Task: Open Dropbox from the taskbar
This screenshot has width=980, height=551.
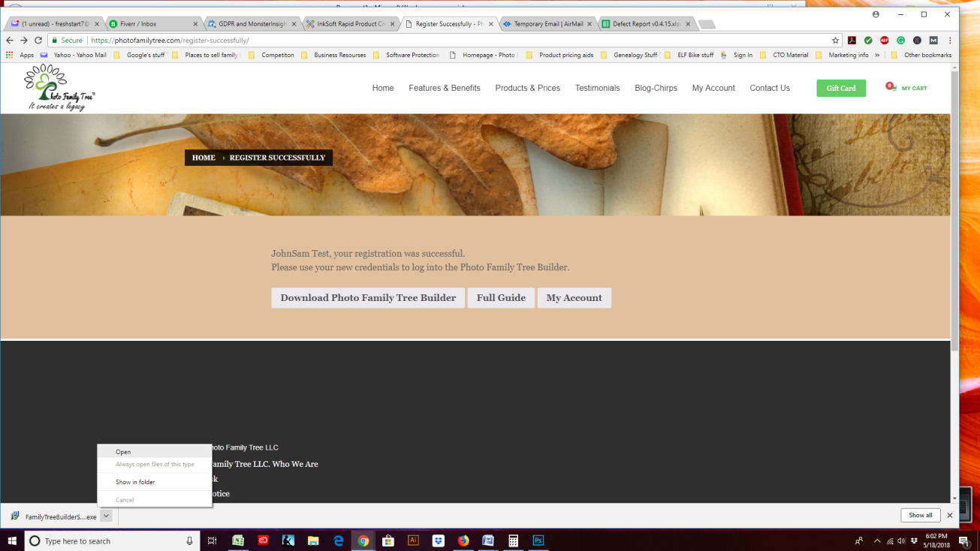Action: 438,540
